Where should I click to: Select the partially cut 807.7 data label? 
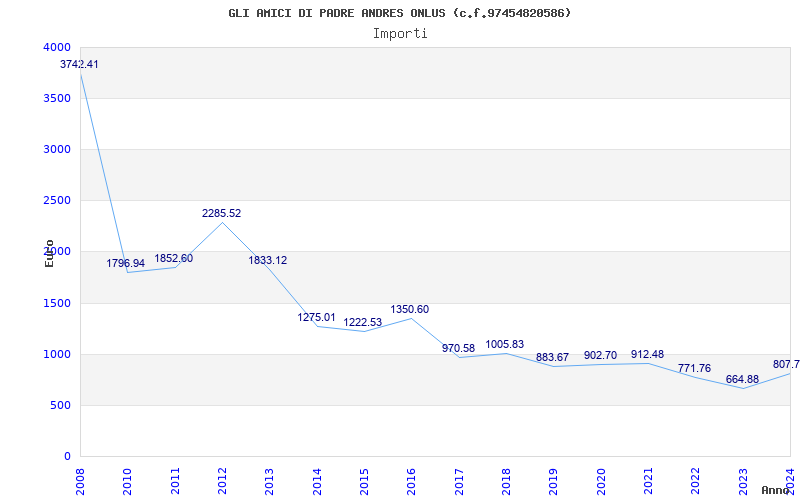(x=786, y=364)
